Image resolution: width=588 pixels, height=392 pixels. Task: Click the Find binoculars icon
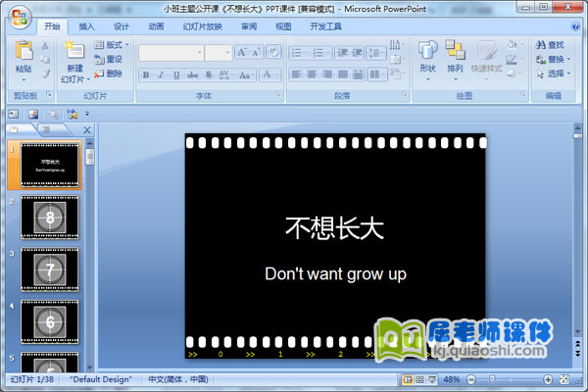pyautogui.click(x=540, y=45)
